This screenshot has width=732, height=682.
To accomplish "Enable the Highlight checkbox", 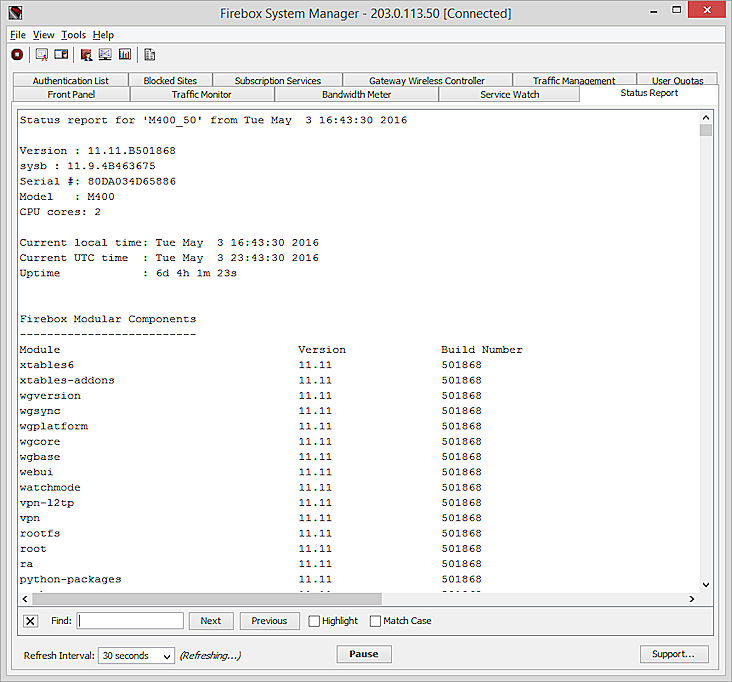I will (x=314, y=621).
